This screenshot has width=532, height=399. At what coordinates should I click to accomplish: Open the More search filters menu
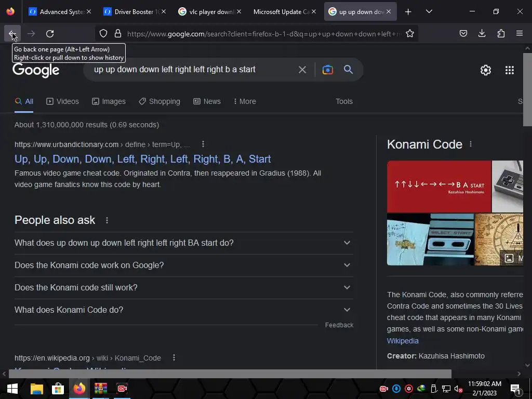coord(245,101)
